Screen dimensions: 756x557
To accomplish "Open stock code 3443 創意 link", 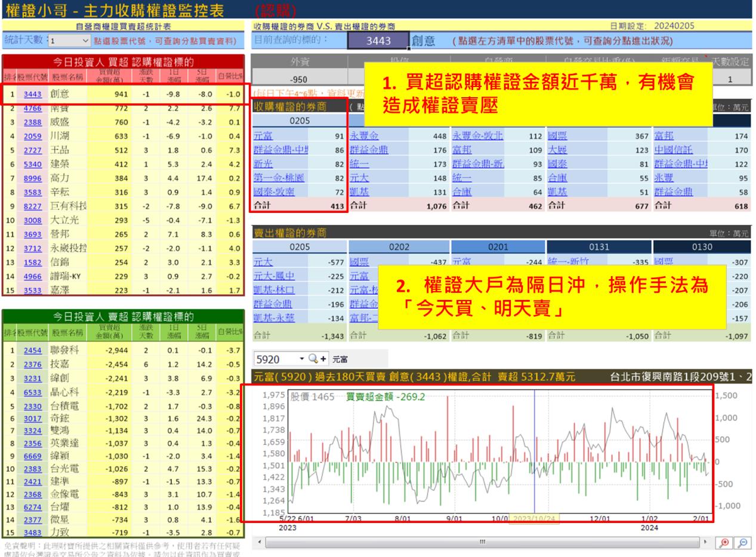I will pos(32,94).
